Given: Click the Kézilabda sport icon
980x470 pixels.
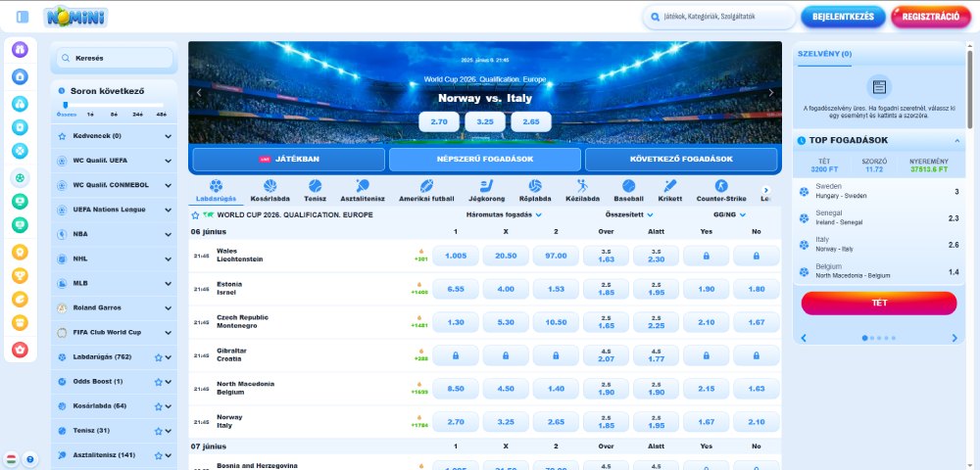Looking at the screenshot, I should coord(583,186).
